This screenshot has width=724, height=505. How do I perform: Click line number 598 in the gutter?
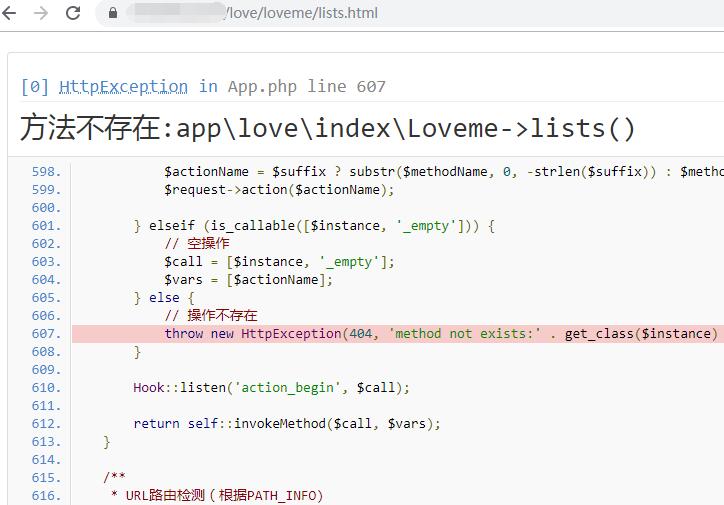(x=46, y=172)
